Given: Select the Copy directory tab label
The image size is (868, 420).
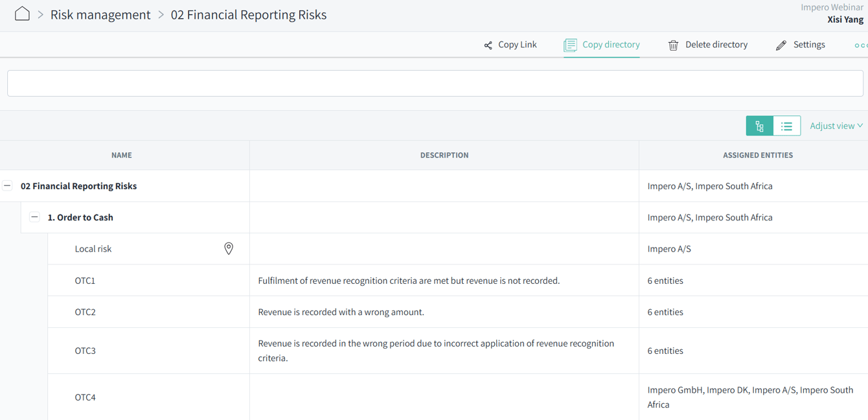Looking at the screenshot, I should pyautogui.click(x=611, y=44).
